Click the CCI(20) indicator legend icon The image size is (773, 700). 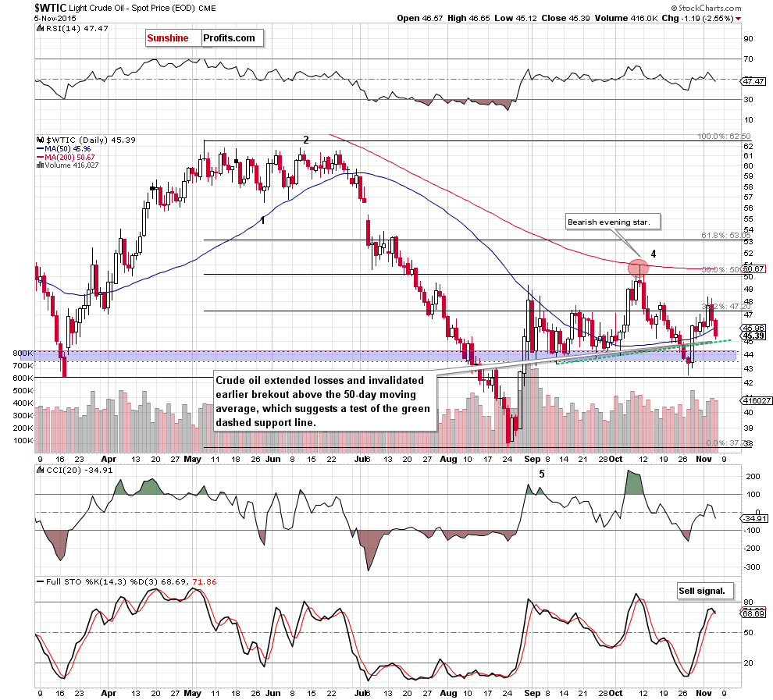[40, 471]
